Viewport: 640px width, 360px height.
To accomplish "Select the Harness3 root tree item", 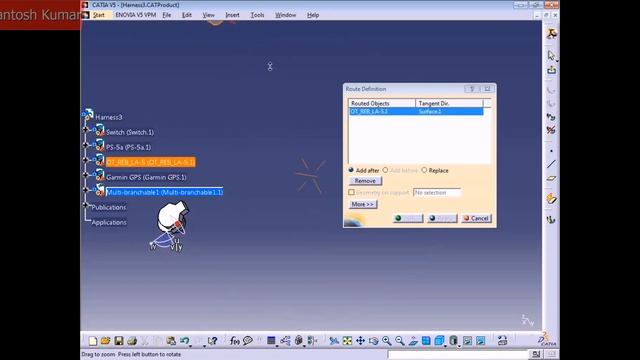I will 109,117.
